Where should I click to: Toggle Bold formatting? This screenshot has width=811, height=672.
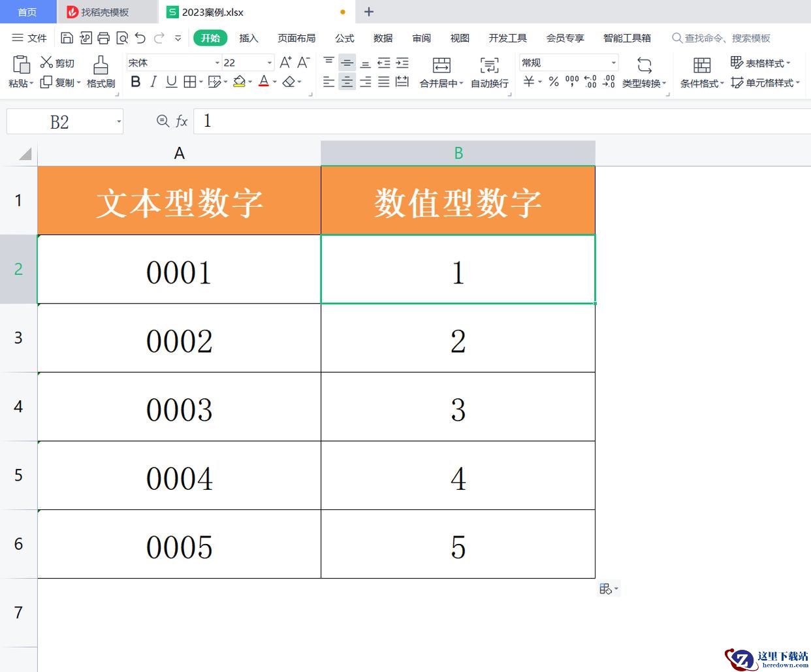click(x=136, y=82)
